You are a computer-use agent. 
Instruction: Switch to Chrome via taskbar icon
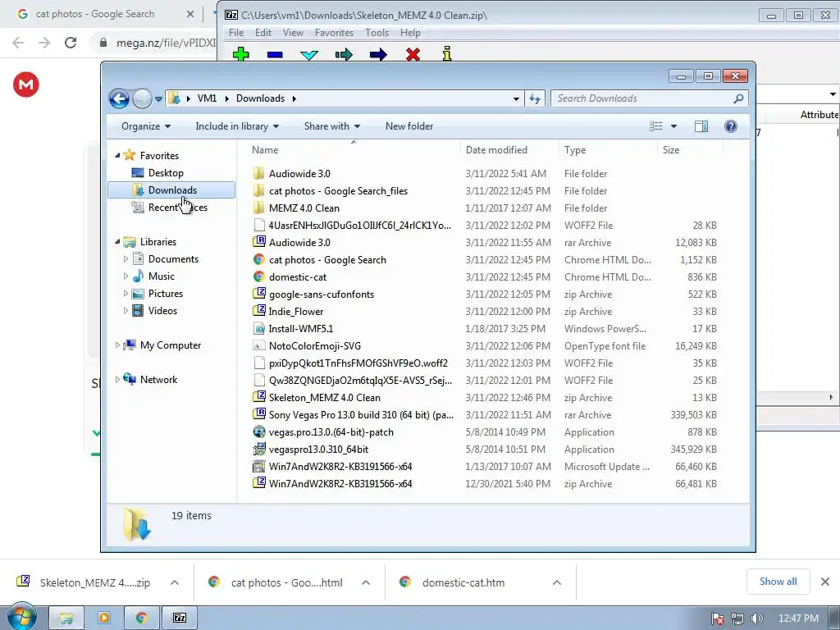tap(141, 619)
